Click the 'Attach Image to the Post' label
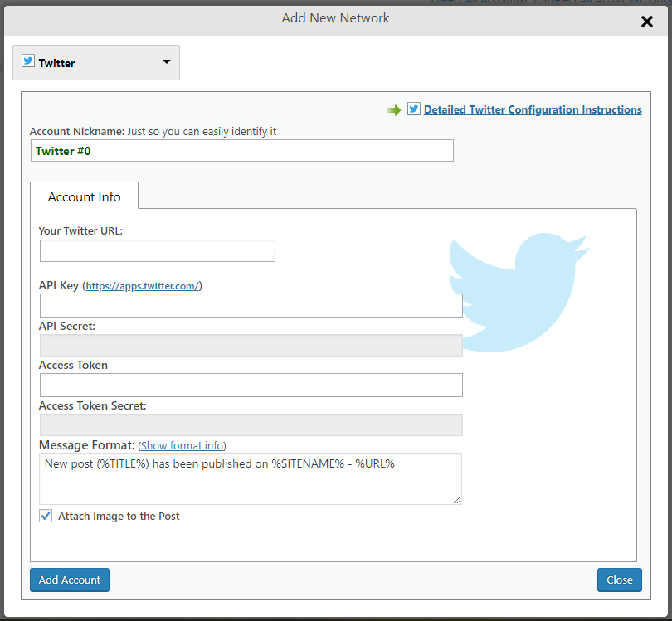 point(119,516)
